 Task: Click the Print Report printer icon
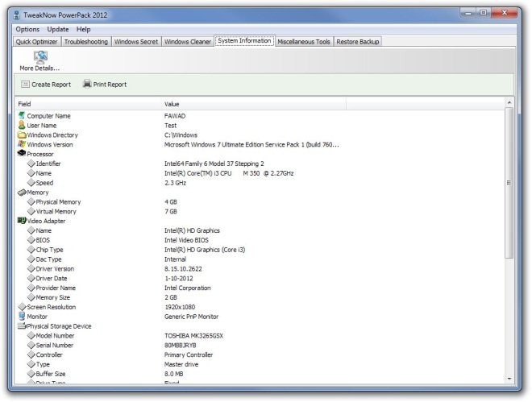coord(87,84)
